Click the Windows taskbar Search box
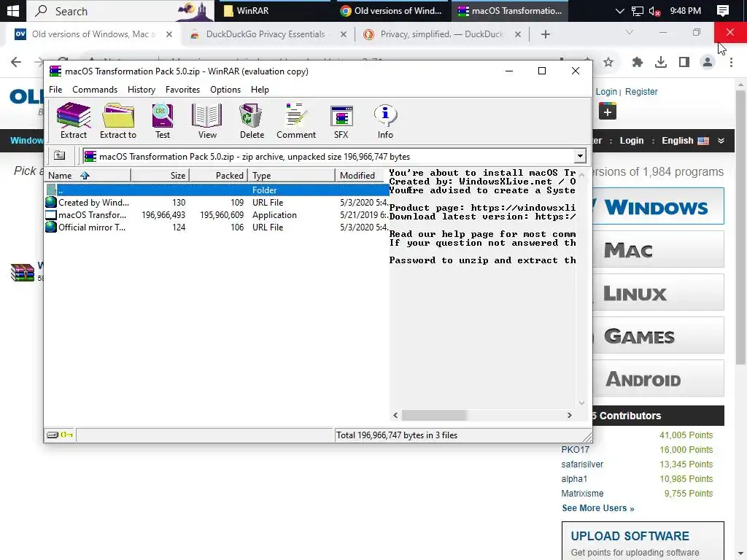The image size is (747, 560). [x=120, y=10]
